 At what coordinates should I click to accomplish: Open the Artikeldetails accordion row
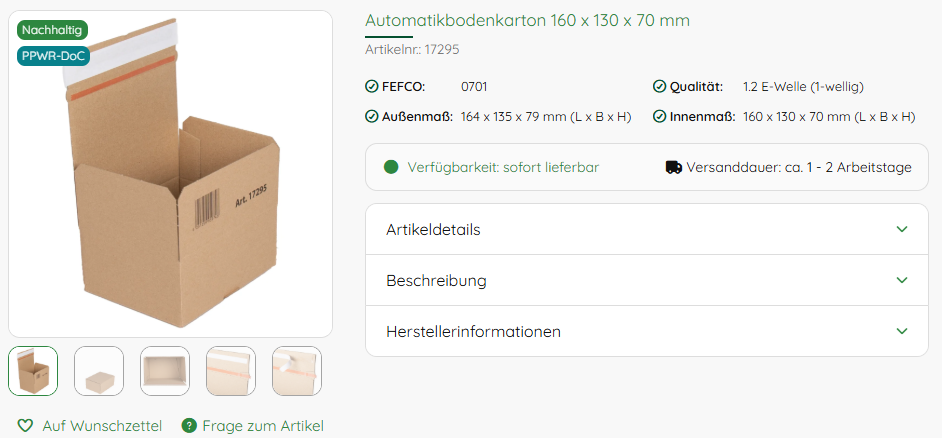point(646,229)
